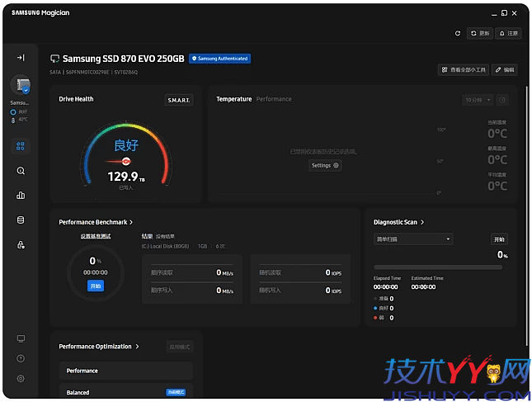Open the scan type dropdown

(413, 239)
